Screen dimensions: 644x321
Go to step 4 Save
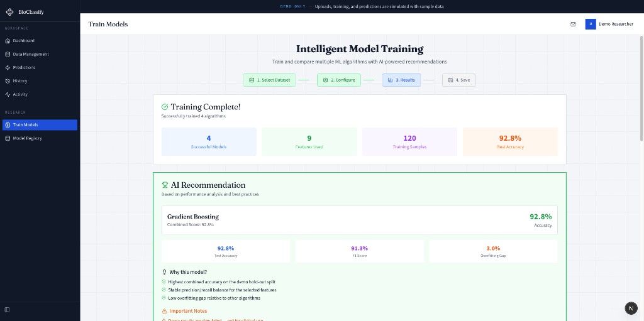458,80
